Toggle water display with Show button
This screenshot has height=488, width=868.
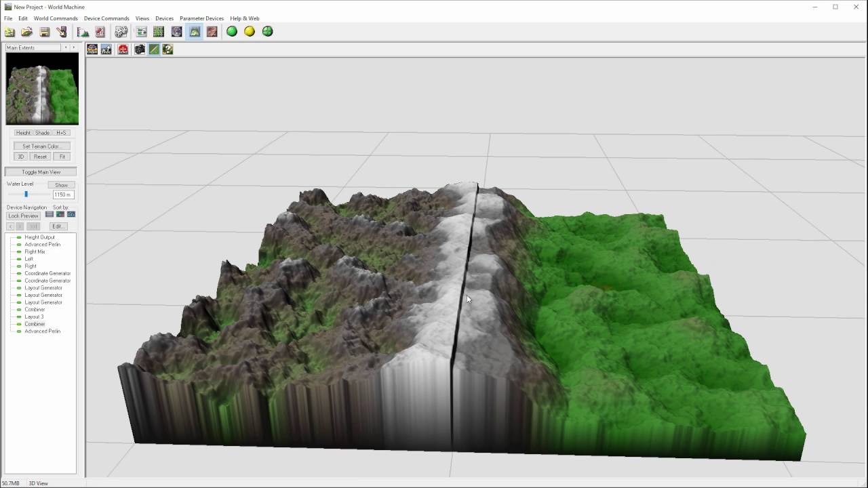click(x=61, y=185)
